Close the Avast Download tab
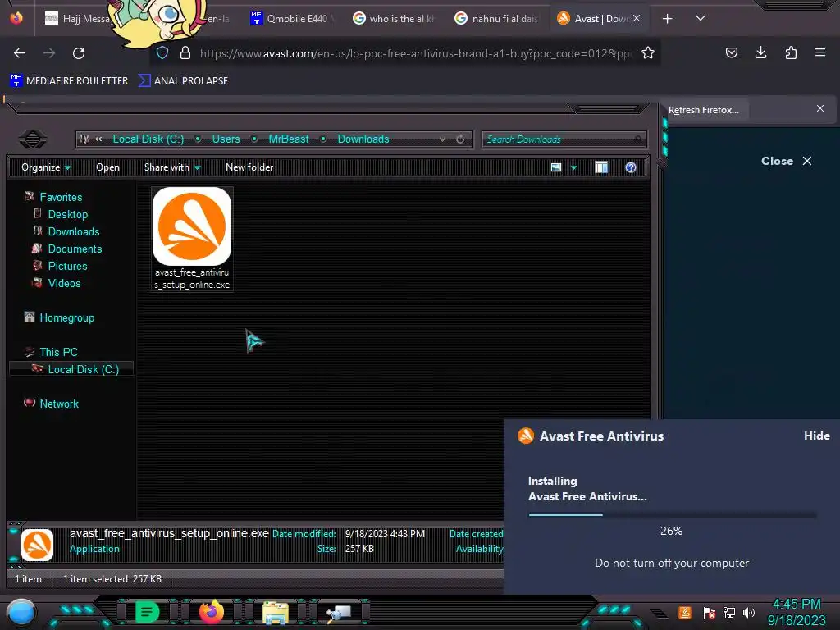 coord(637,18)
